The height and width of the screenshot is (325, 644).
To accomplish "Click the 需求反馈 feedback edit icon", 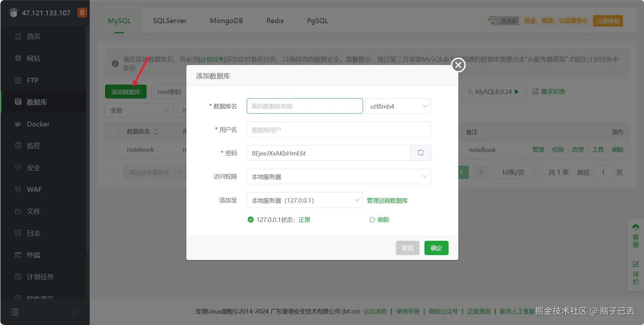I will [535, 92].
